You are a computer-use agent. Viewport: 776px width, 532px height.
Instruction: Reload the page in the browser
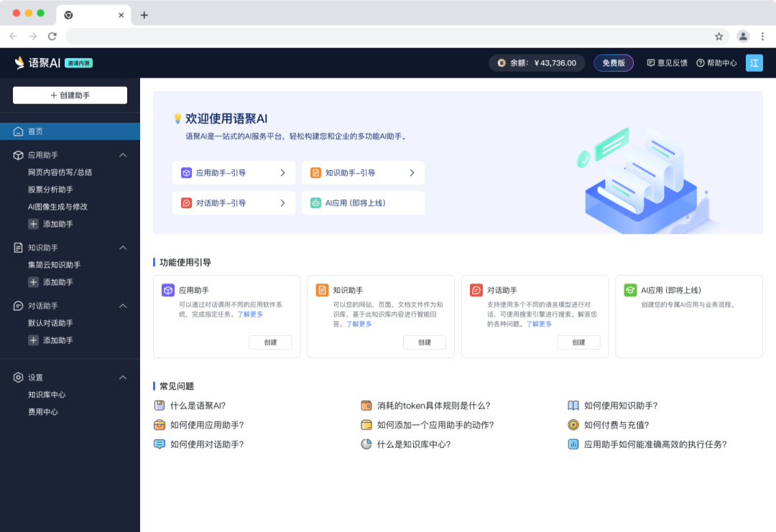pyautogui.click(x=52, y=36)
